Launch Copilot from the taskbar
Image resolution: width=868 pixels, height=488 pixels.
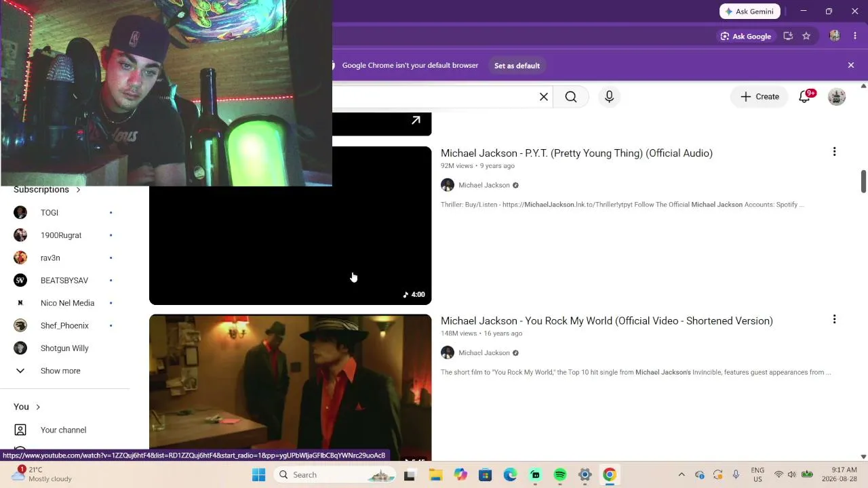click(x=460, y=475)
